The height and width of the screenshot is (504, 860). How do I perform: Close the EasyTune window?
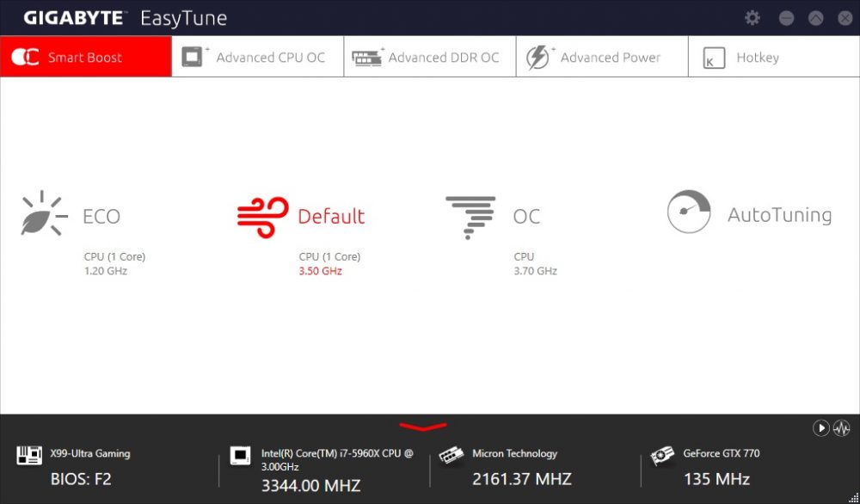click(845, 18)
